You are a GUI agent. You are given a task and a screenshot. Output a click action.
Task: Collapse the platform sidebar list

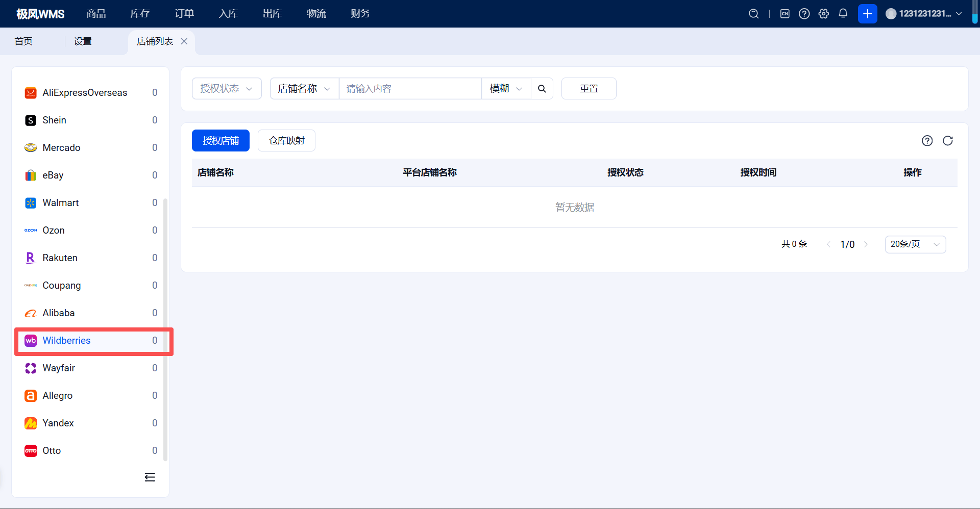(x=150, y=477)
